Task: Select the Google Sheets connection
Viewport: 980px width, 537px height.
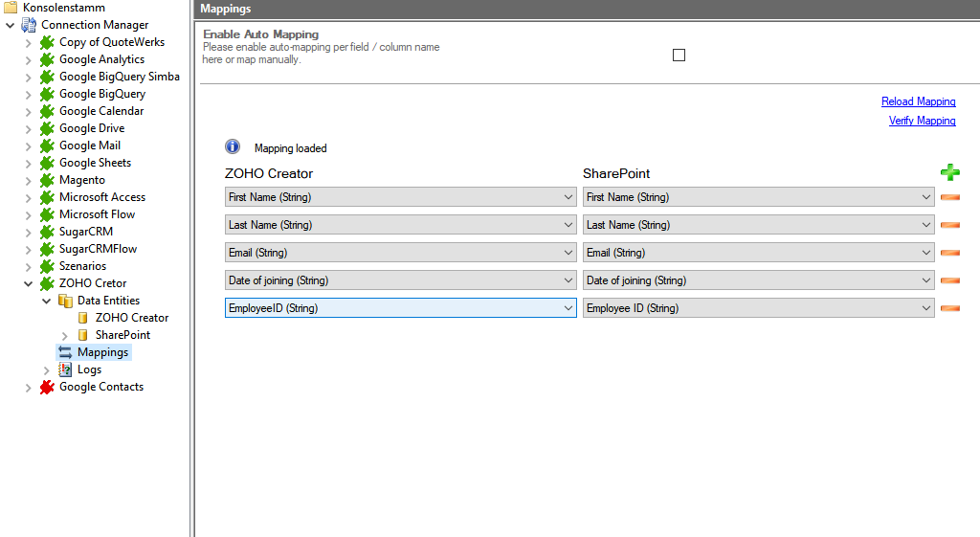Action: [x=95, y=163]
